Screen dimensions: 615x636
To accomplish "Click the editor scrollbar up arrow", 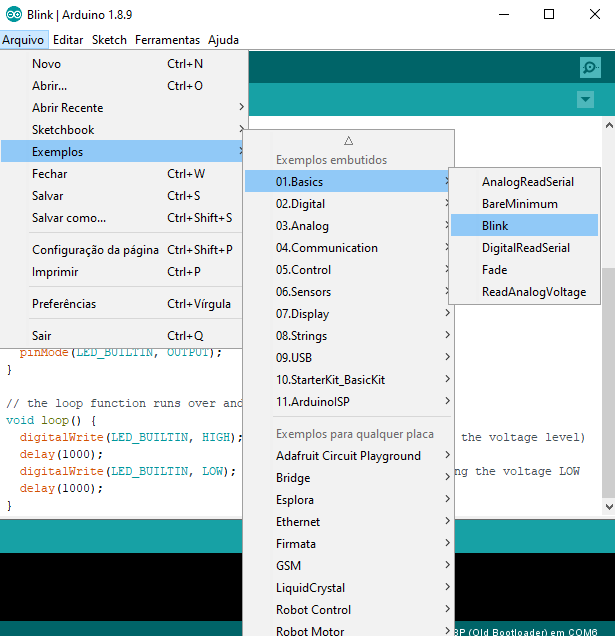I will tap(609, 125).
